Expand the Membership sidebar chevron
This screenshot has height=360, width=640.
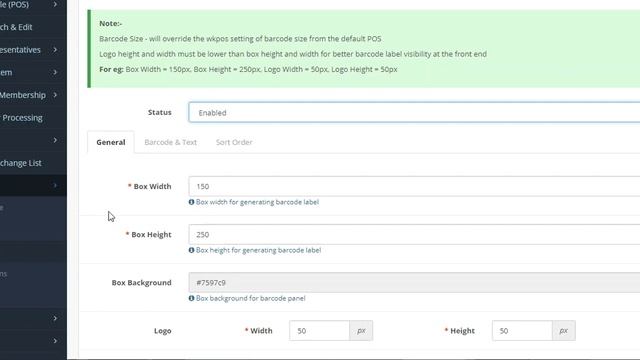coord(55,95)
